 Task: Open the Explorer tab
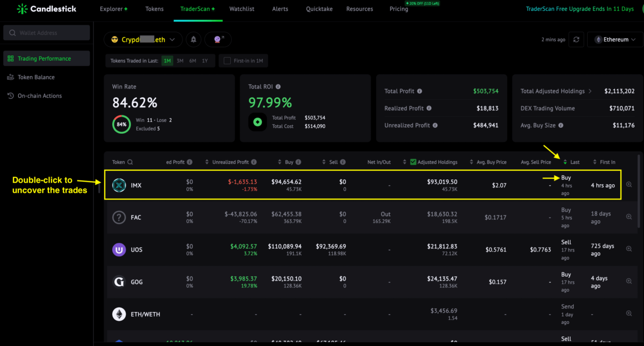click(114, 9)
